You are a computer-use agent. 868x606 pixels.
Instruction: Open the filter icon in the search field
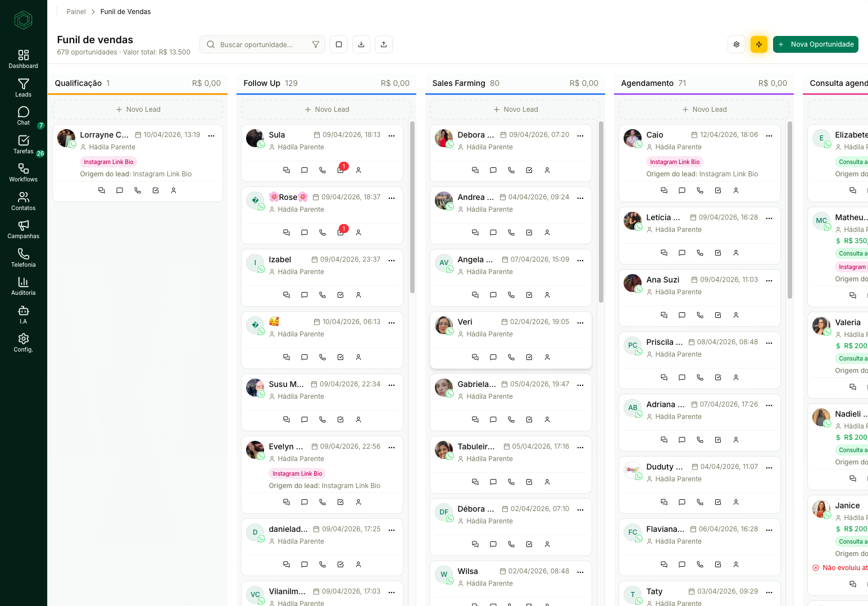tap(316, 44)
